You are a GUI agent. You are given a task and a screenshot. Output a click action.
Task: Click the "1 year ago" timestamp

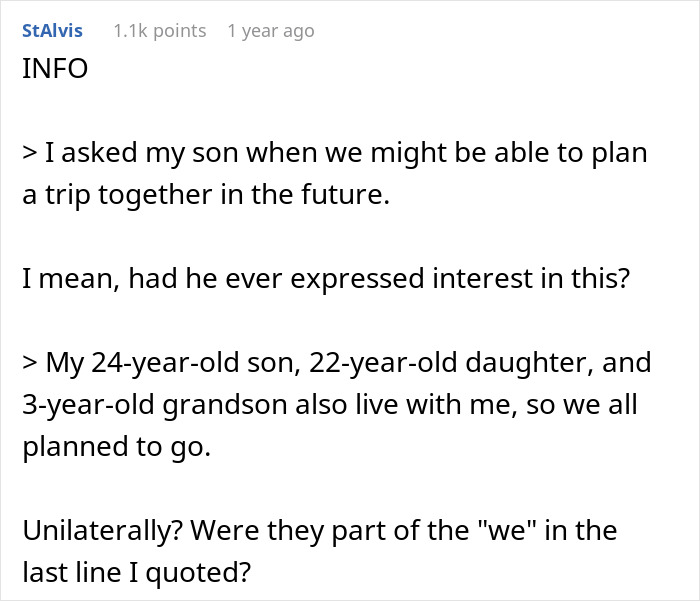[270, 31]
